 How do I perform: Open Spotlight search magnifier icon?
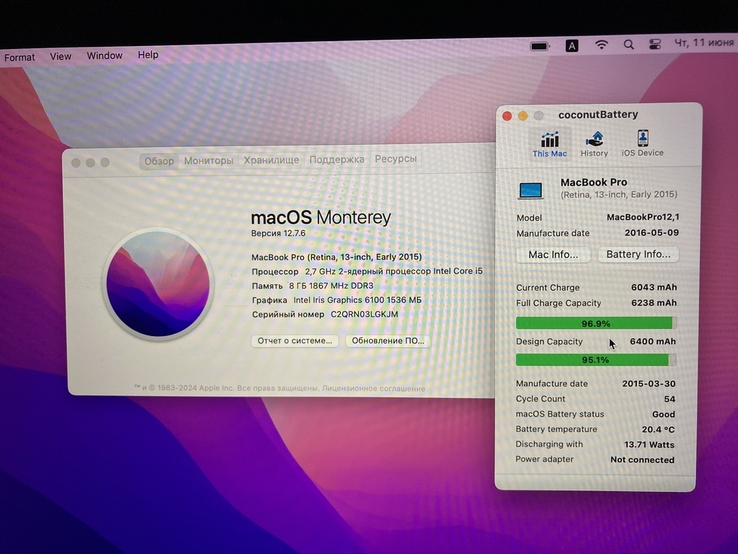(x=628, y=44)
